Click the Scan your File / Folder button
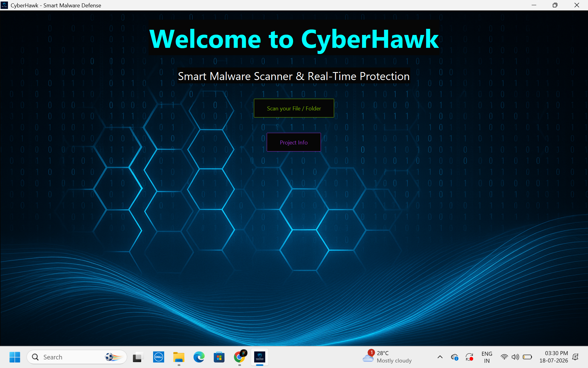Image resolution: width=588 pixels, height=368 pixels. click(x=294, y=108)
